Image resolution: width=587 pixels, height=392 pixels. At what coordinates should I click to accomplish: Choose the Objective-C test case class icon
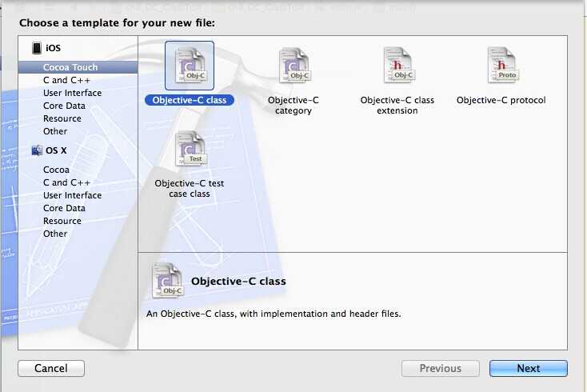point(190,149)
